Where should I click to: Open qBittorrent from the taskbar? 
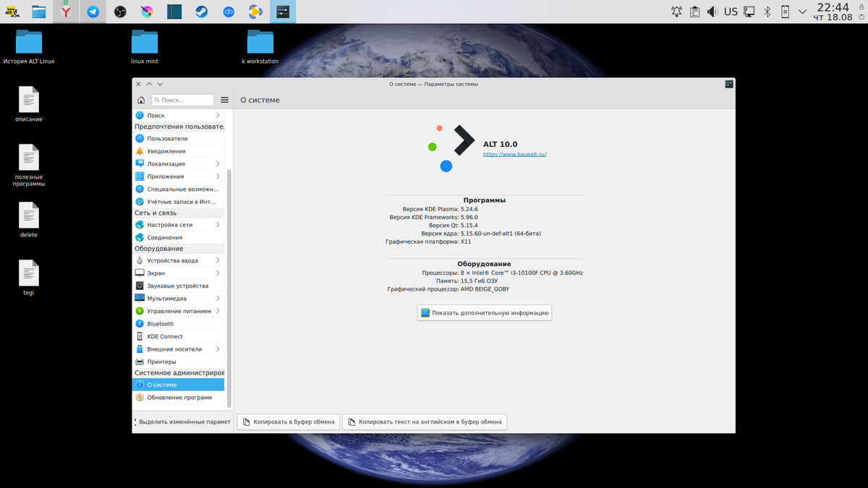click(x=229, y=12)
